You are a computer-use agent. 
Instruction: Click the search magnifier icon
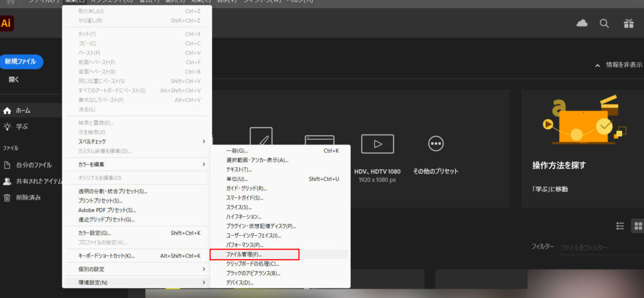click(604, 24)
